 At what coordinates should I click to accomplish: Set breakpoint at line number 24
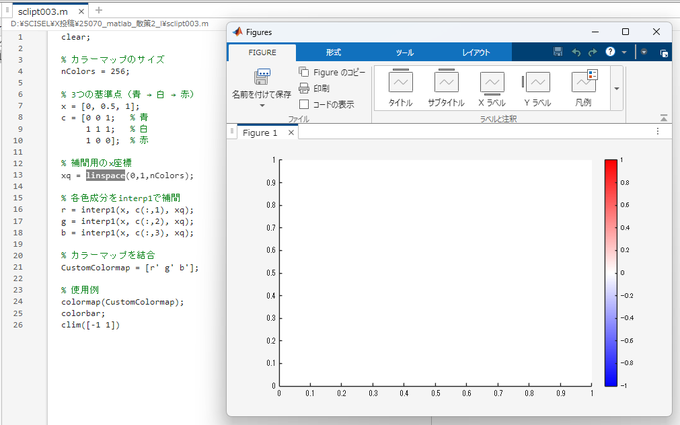pyautogui.click(x=18, y=301)
